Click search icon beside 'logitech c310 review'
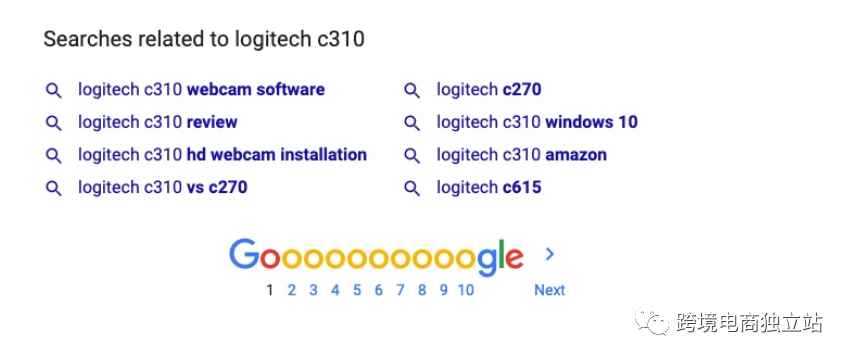This screenshot has height=360, width=850. coord(54,123)
